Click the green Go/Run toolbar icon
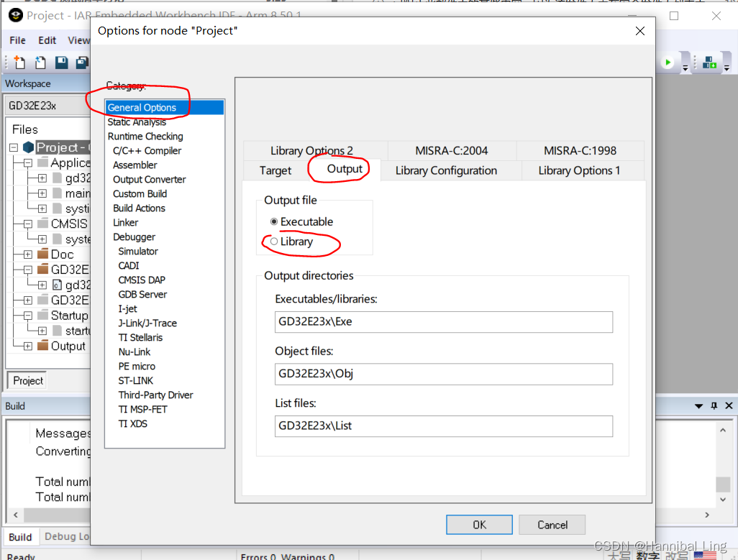The width and height of the screenshot is (738, 560). [668, 63]
